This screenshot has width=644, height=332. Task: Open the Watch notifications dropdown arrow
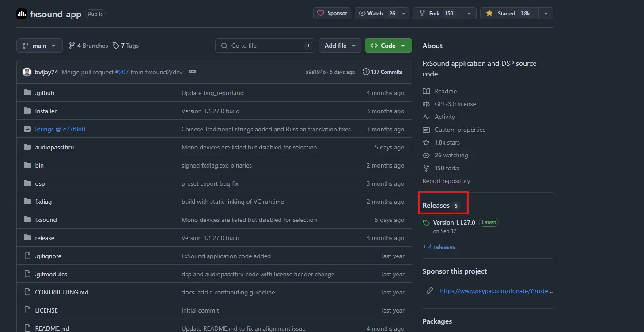pyautogui.click(x=404, y=13)
